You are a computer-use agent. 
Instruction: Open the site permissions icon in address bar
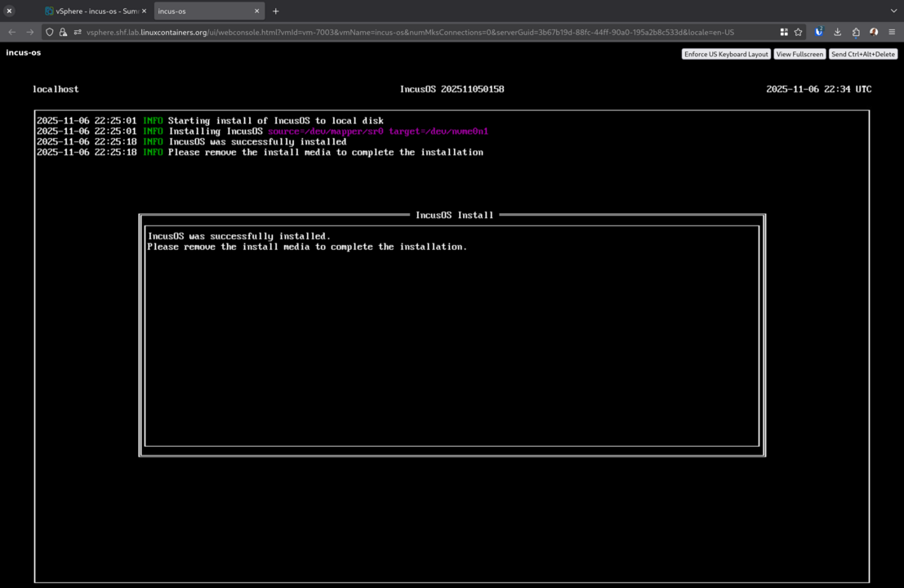pos(78,33)
